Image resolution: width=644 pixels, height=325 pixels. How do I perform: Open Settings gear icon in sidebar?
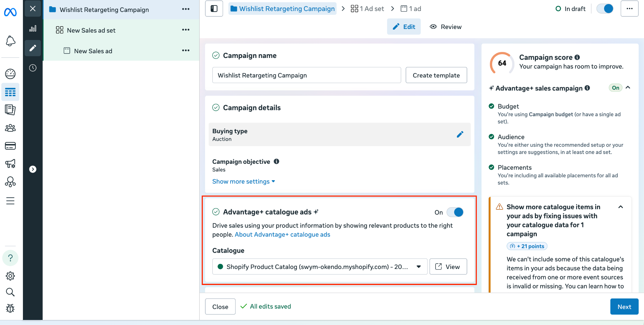(10, 276)
